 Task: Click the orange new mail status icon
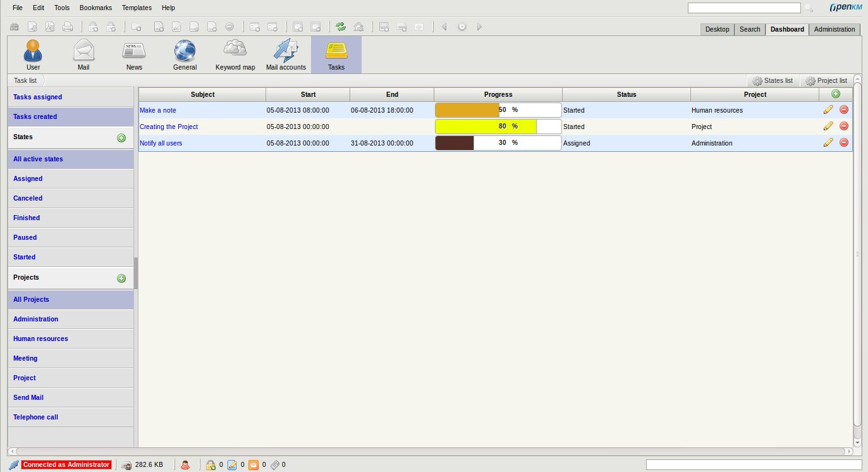point(254,464)
